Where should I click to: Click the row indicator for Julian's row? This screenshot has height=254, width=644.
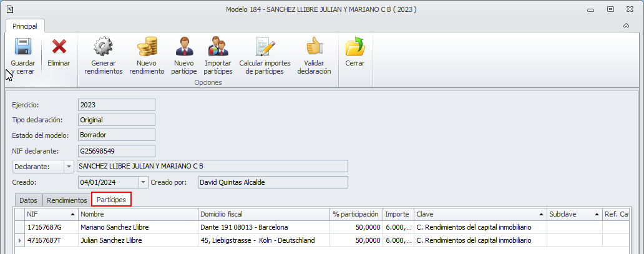point(20,240)
